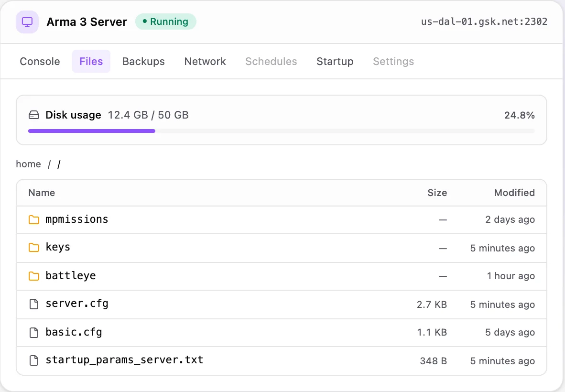Click the Modified column header
Screen dimensions: 565x392
[x=514, y=193]
